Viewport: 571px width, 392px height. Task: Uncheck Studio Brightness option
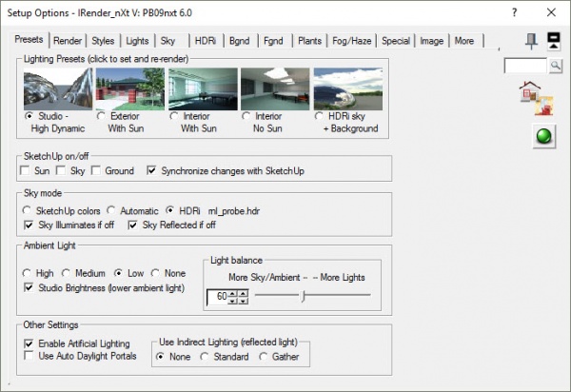(27, 287)
